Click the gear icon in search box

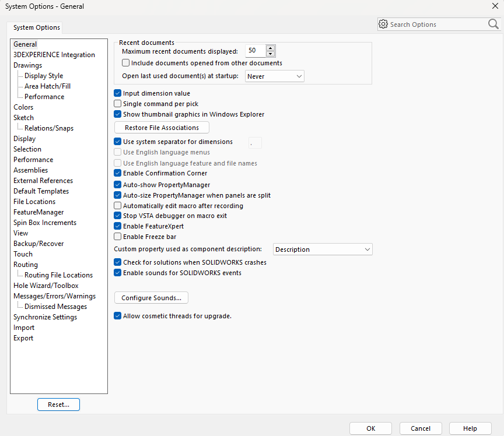click(x=383, y=24)
